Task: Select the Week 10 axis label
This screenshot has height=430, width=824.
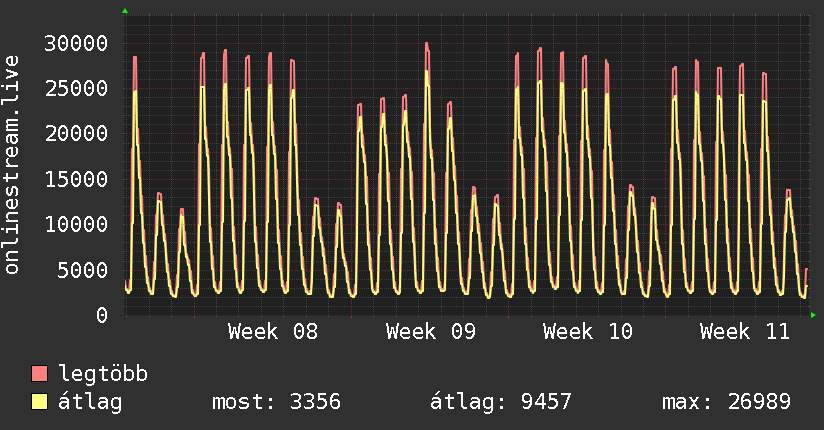Action: pos(587,332)
